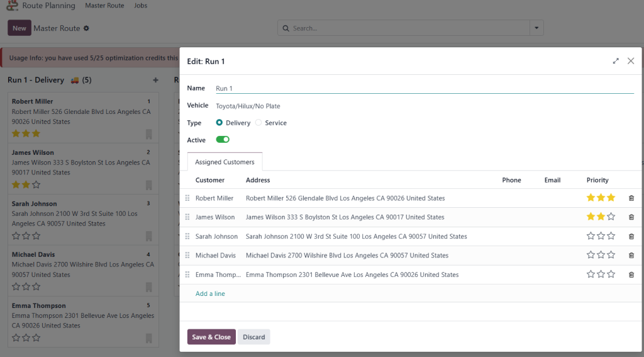
Task: Open the Vehicle field Toyota/Hilux selection
Action: (248, 106)
